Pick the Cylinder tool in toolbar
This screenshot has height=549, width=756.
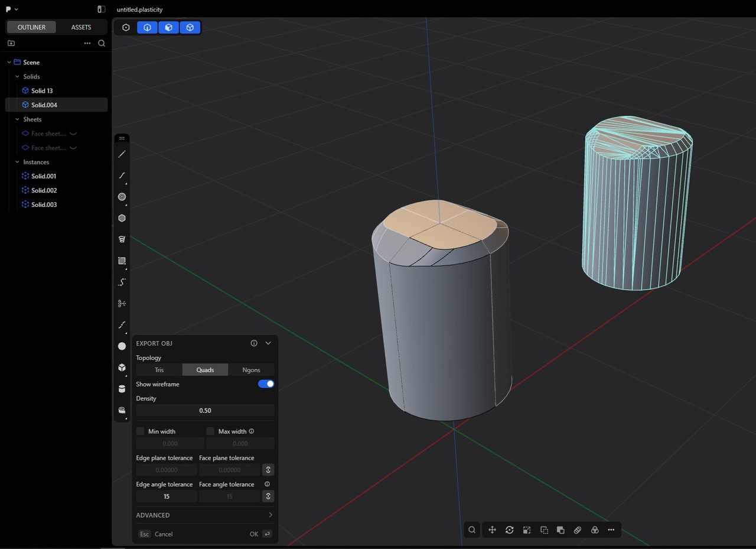click(x=122, y=389)
